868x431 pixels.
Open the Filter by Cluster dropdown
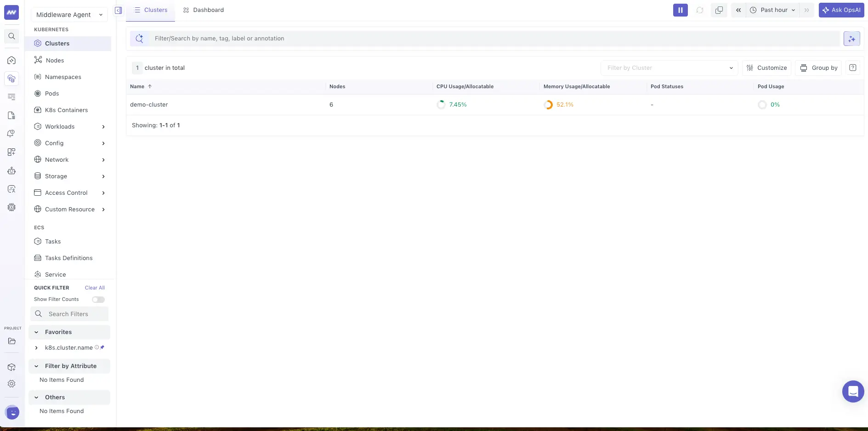click(669, 68)
